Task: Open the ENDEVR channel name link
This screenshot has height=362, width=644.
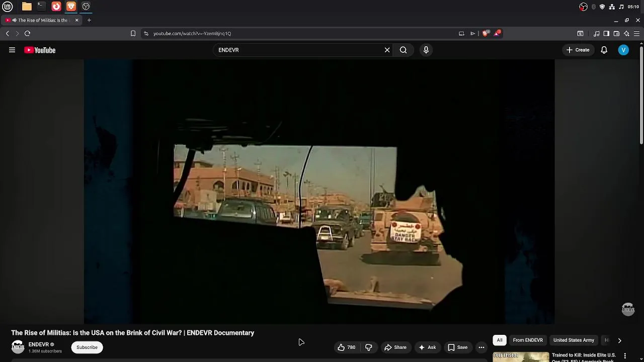Action: 39,344
